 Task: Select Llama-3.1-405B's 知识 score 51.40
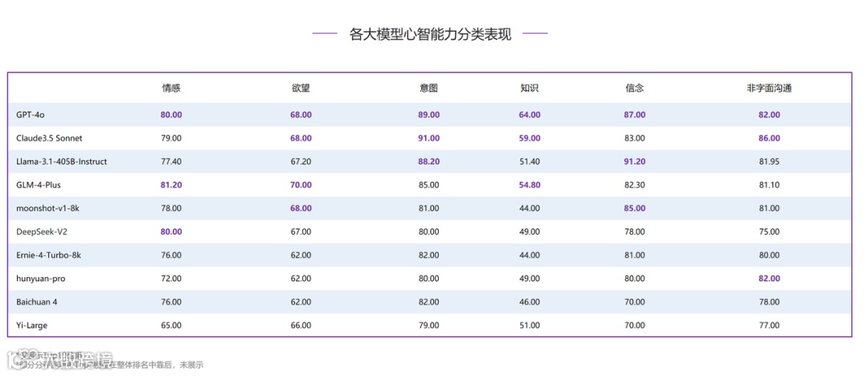click(529, 161)
